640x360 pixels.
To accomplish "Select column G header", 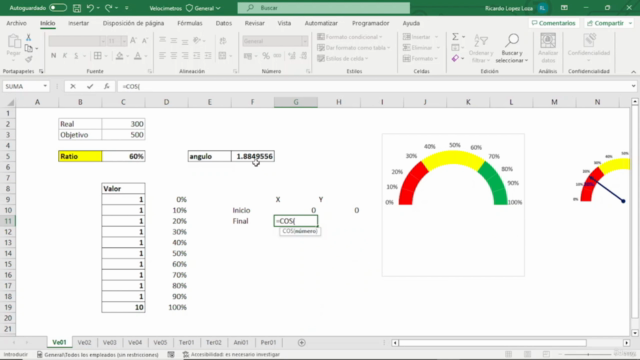I will (296, 102).
